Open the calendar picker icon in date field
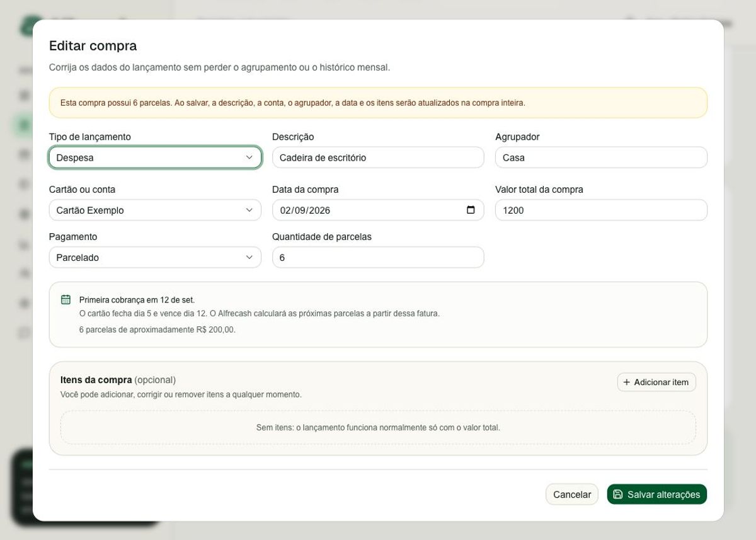The width and height of the screenshot is (756, 540). click(471, 210)
